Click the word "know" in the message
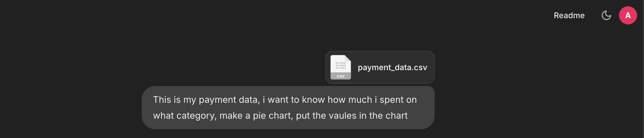Image resolution: width=644 pixels, height=138 pixels. [x=313, y=100]
